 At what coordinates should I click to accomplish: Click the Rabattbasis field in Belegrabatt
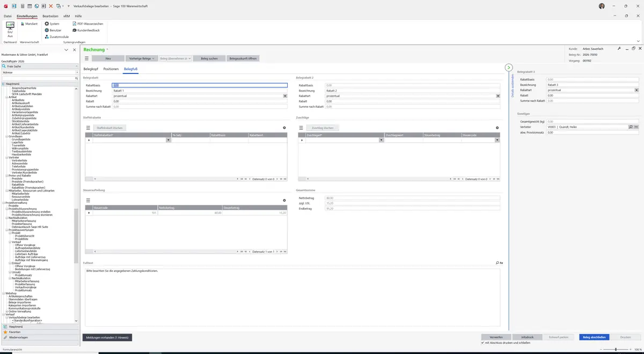click(x=200, y=85)
